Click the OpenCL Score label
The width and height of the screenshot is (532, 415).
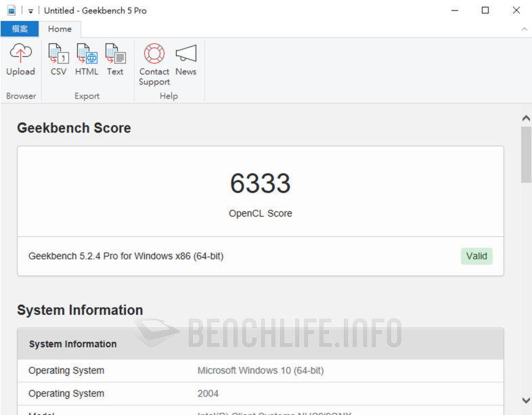(x=260, y=213)
